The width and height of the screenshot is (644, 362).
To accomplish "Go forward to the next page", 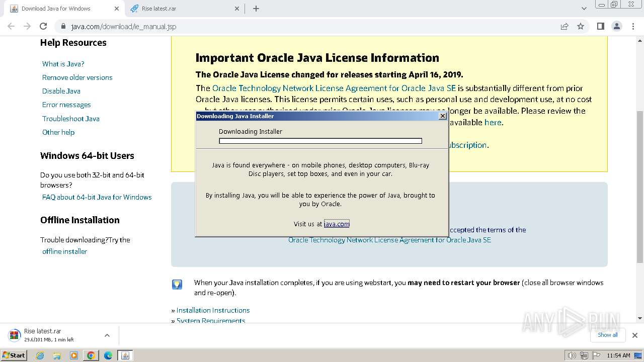I will point(27,26).
